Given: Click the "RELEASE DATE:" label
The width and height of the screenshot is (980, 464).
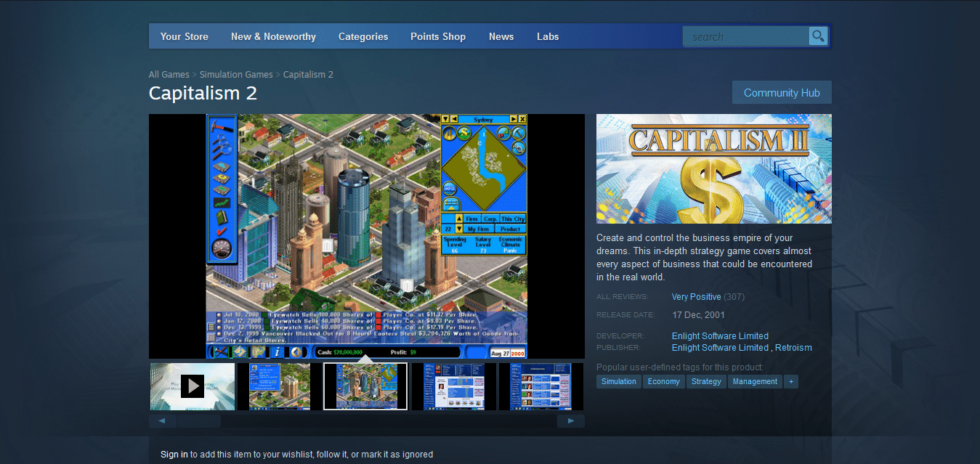Looking at the screenshot, I should (625, 315).
